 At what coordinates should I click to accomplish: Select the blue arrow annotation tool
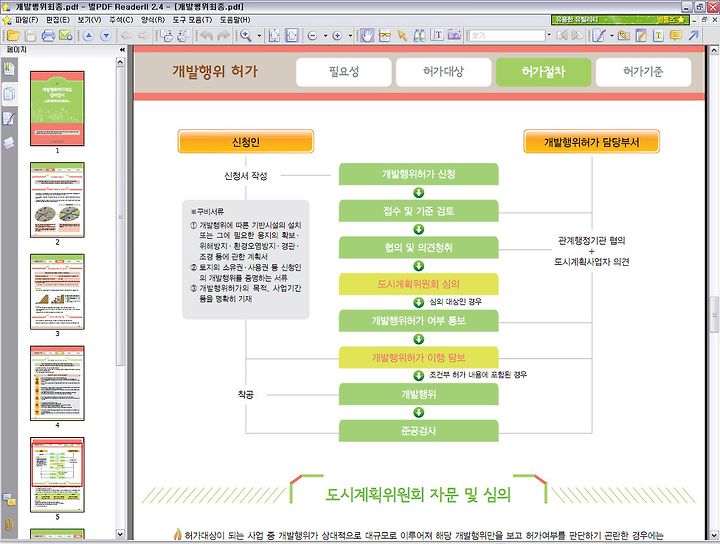pos(693,35)
